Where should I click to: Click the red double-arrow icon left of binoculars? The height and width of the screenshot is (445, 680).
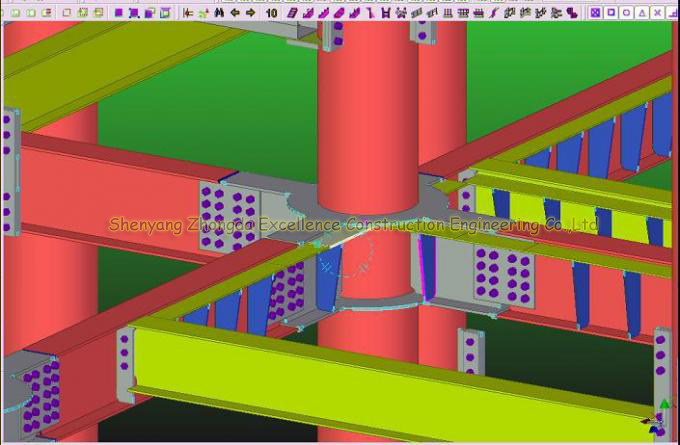coord(188,13)
